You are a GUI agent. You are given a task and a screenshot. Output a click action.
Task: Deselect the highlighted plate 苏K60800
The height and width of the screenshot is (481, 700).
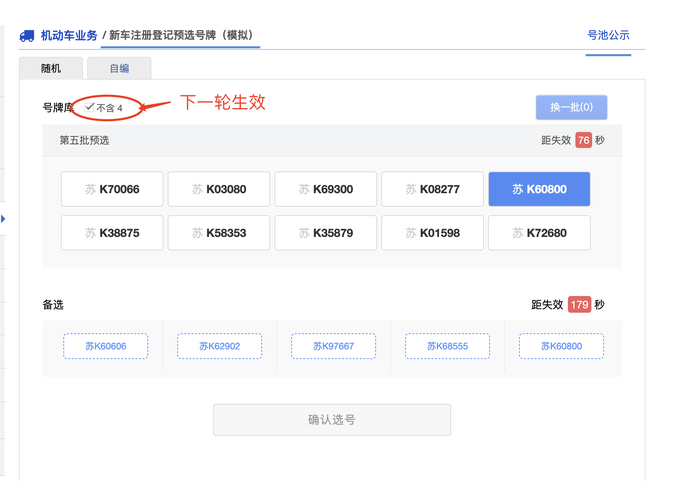click(x=539, y=189)
